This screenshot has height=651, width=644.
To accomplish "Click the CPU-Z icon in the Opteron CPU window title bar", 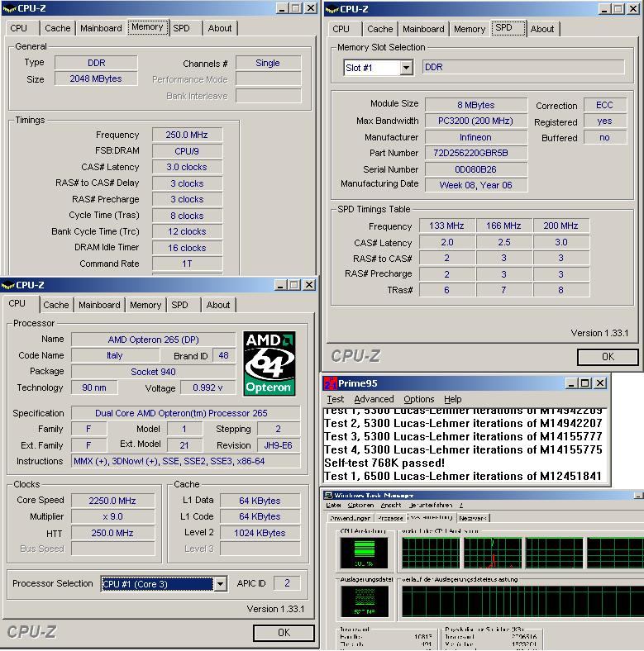I will [x=8, y=285].
